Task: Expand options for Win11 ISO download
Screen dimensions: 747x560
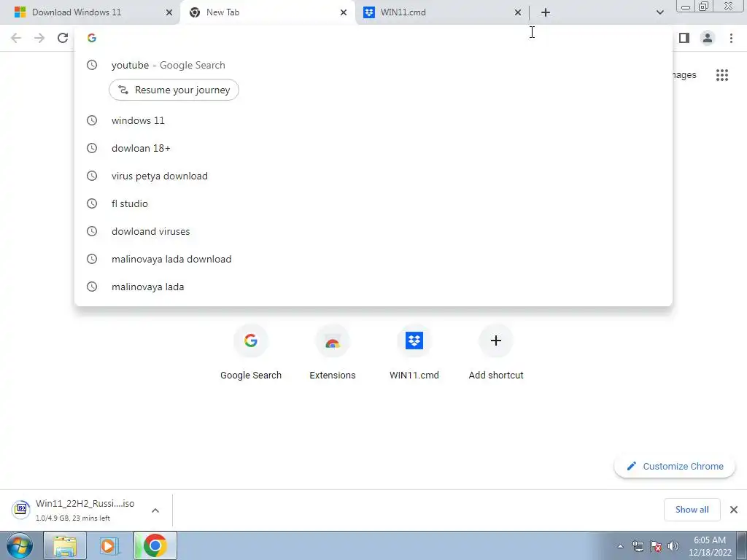Action: [x=155, y=510]
